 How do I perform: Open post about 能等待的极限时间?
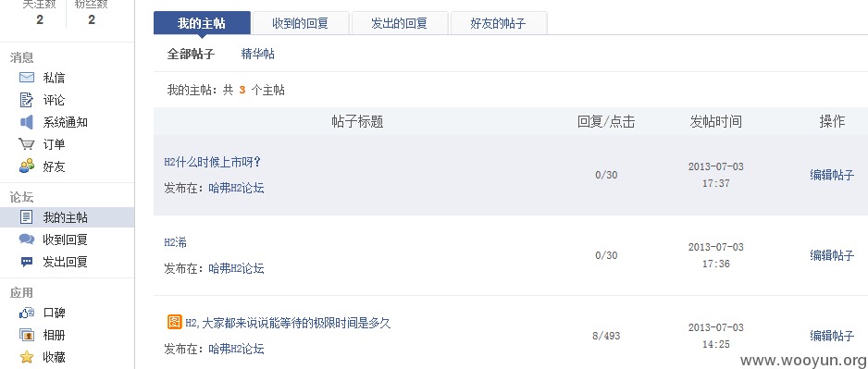(288, 323)
